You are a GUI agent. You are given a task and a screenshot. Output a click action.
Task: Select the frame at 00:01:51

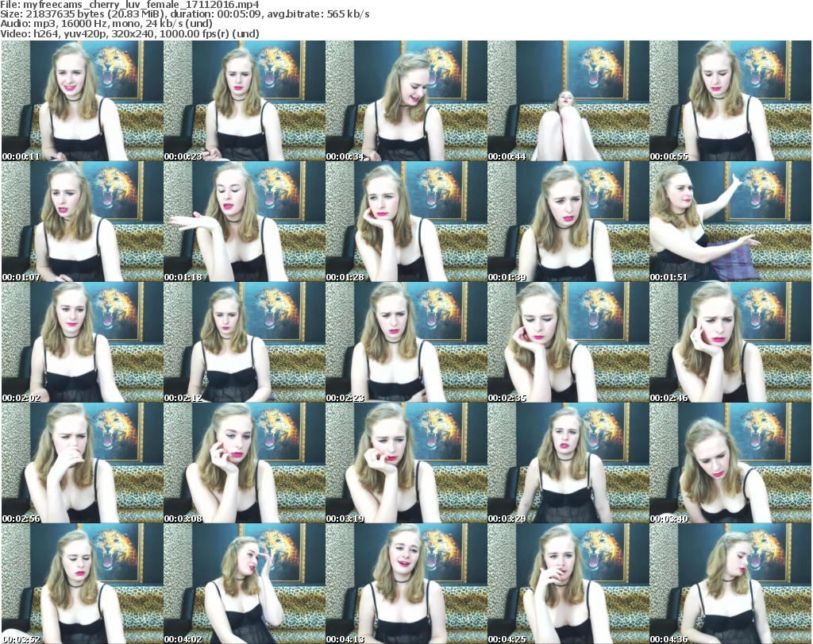[x=730, y=222]
